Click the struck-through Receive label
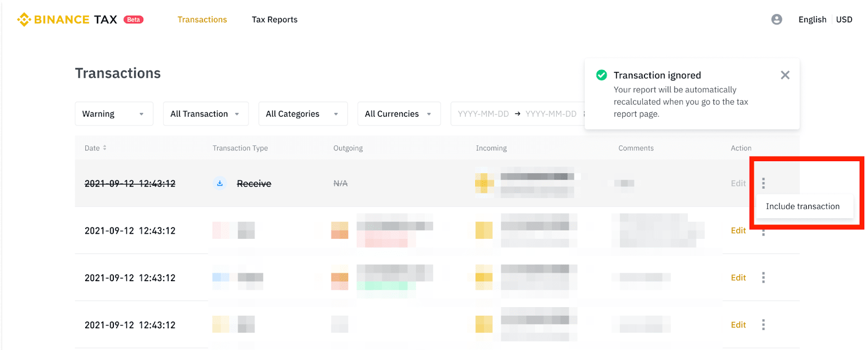This screenshot has height=350, width=868. click(x=254, y=183)
